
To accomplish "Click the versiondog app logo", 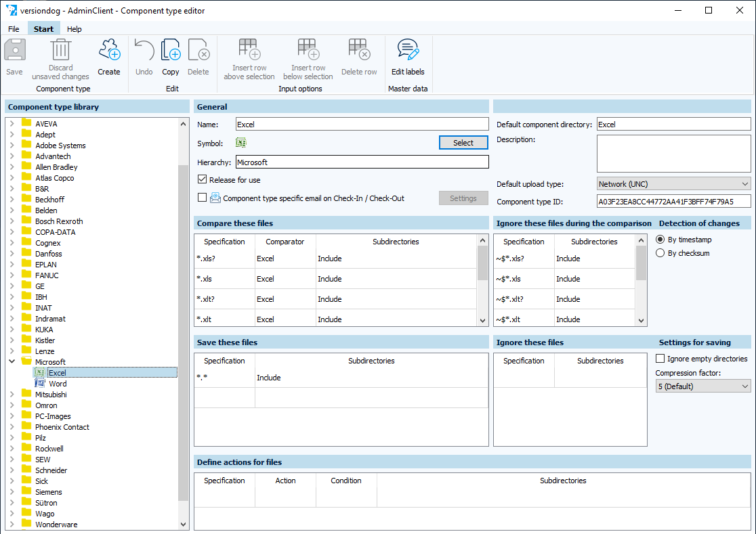I will click(x=11, y=10).
